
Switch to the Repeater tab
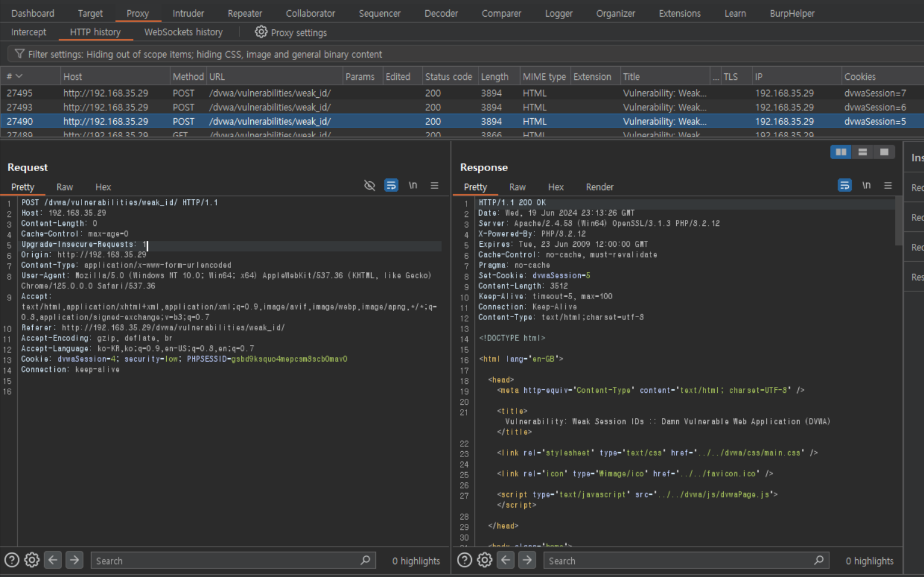244,13
